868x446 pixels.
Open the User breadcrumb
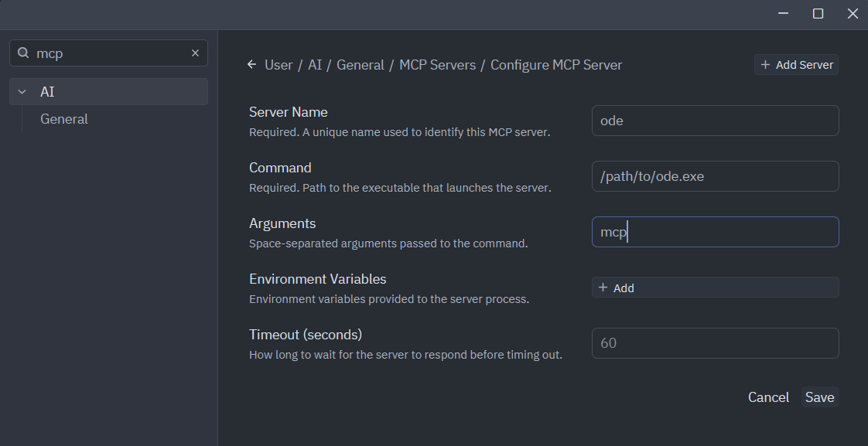(279, 65)
